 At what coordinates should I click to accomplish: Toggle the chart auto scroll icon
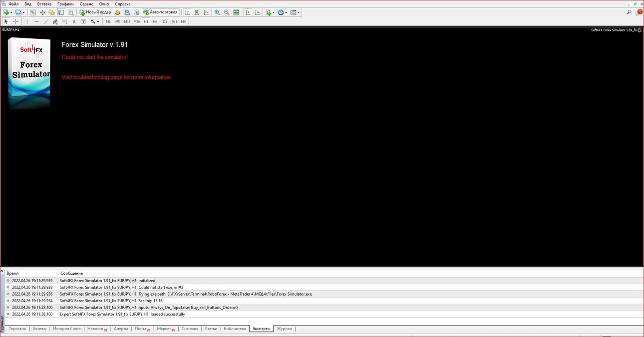point(248,12)
